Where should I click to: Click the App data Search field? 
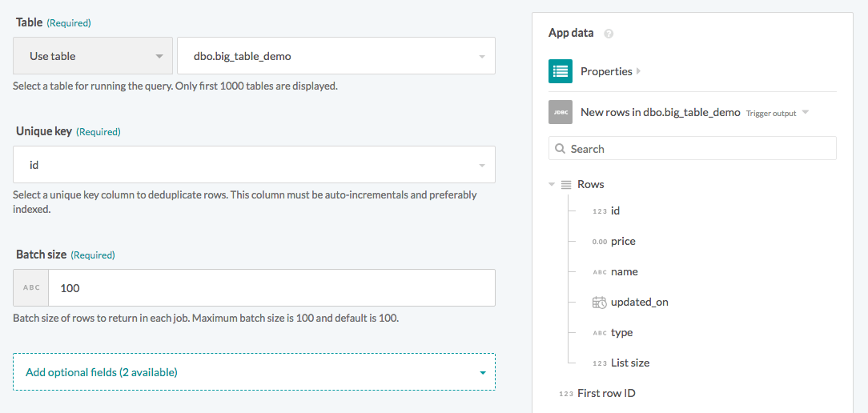click(x=701, y=149)
